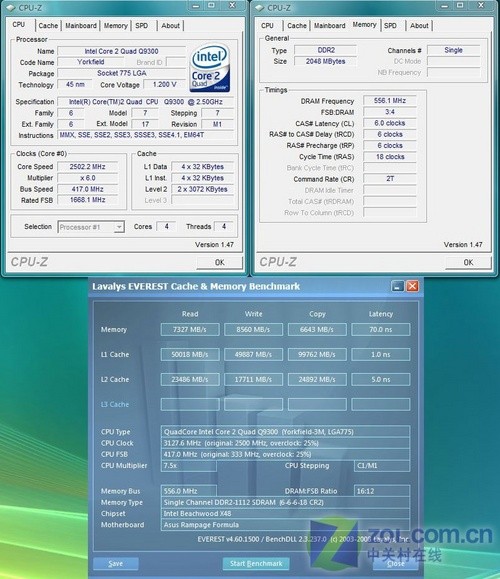This screenshot has height=579, width=500.
Task: Expand the Processor #1 selection dropdown
Action: [x=119, y=227]
